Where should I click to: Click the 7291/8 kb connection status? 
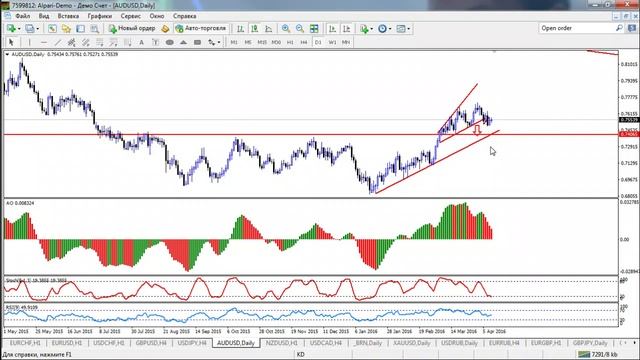tap(598, 354)
